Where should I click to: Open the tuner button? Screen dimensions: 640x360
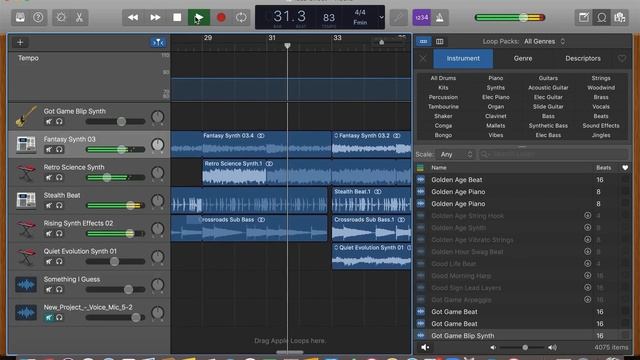(x=398, y=18)
